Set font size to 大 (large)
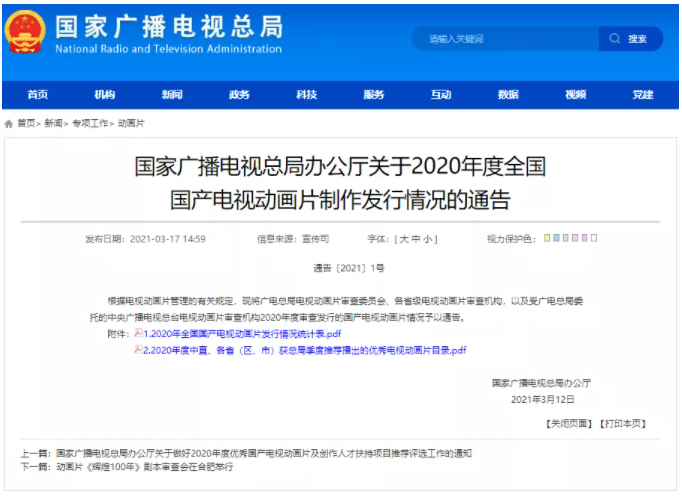 403,239
